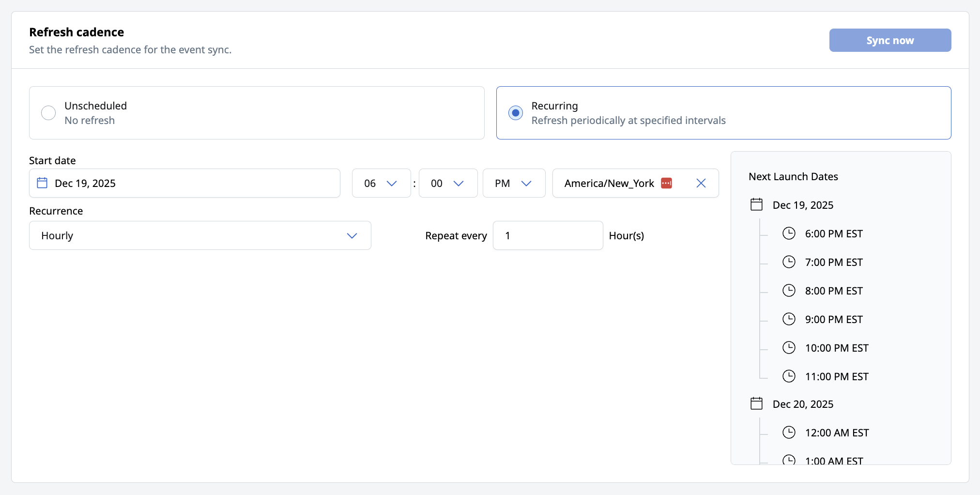Click the 10:00 PM EST launch time text

[837, 348]
